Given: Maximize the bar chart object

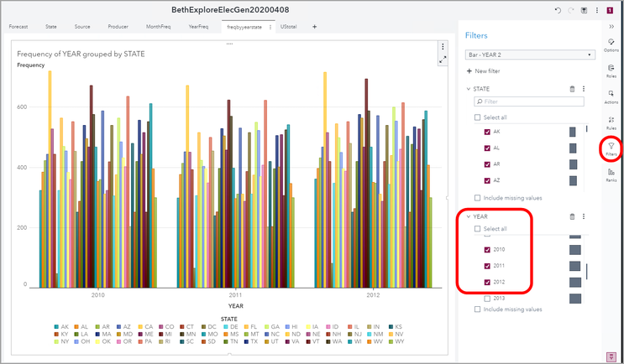Looking at the screenshot, I should [x=443, y=60].
